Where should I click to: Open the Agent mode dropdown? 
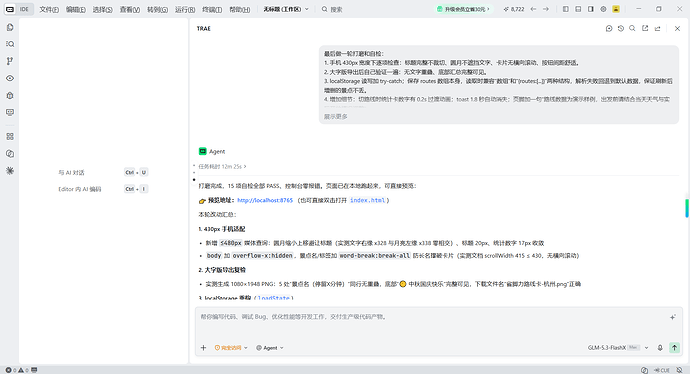(x=270, y=348)
